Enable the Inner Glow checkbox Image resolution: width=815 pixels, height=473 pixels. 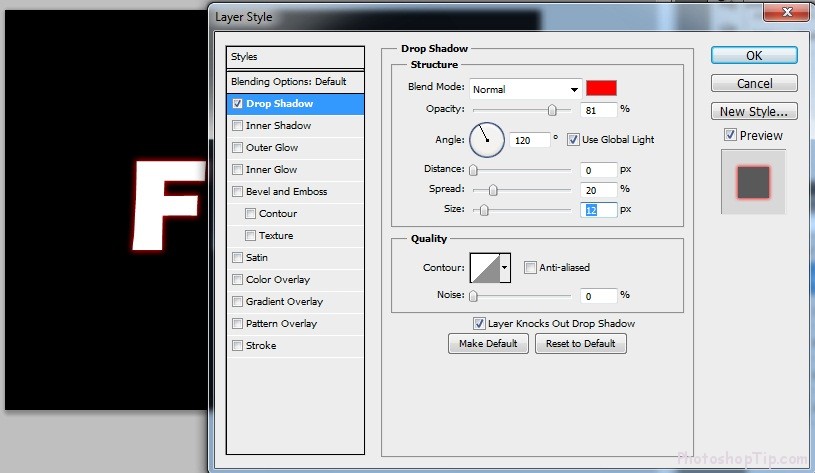238,169
